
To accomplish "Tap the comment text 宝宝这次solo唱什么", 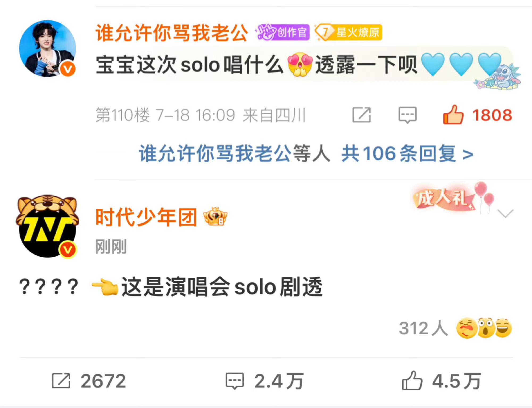I will [x=190, y=65].
